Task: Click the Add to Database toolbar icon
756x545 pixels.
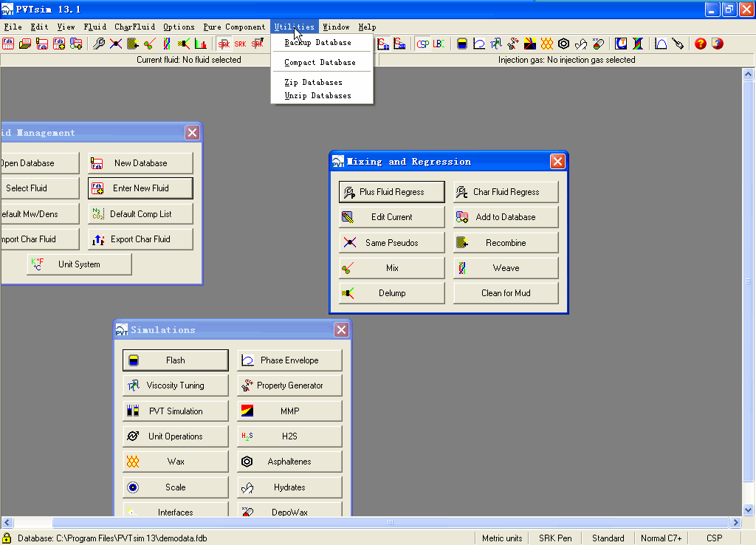Action: (76, 44)
